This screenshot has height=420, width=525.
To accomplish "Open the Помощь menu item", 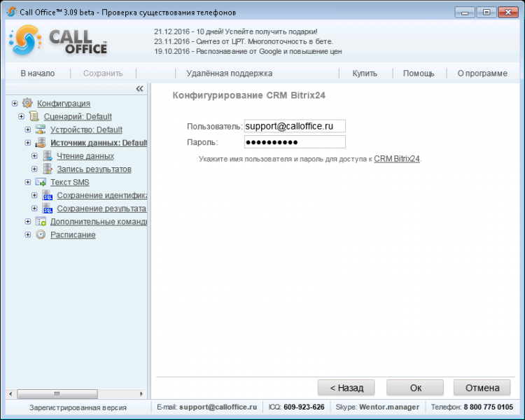I will [419, 73].
